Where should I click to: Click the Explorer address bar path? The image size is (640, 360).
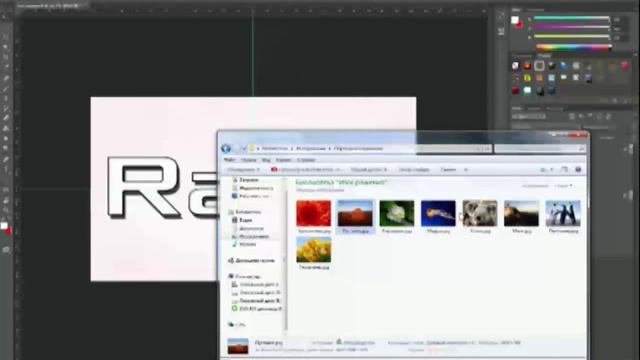370,149
